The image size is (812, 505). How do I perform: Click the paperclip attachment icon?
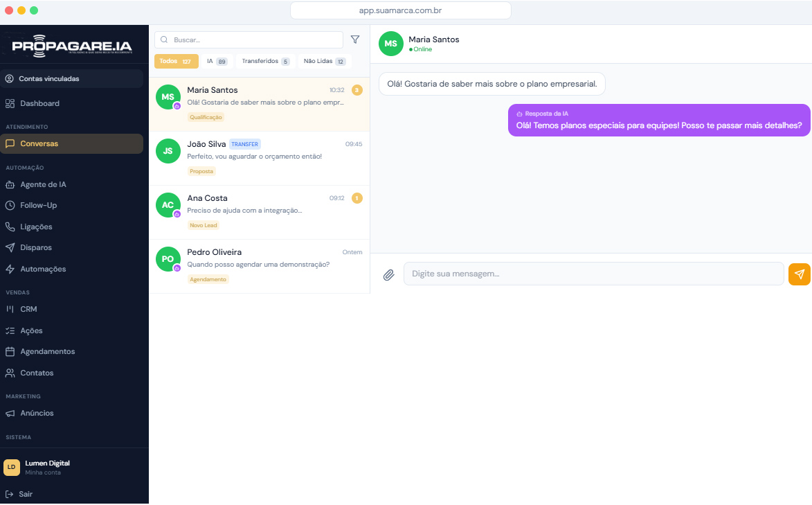388,275
